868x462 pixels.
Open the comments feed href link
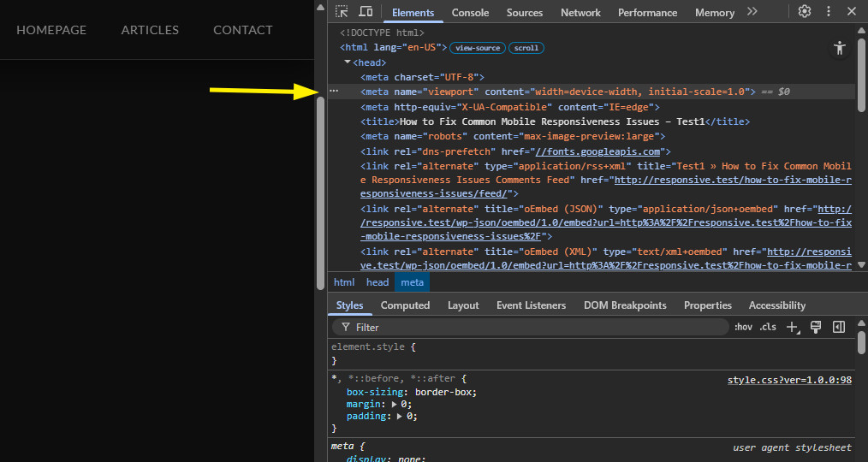click(x=606, y=187)
